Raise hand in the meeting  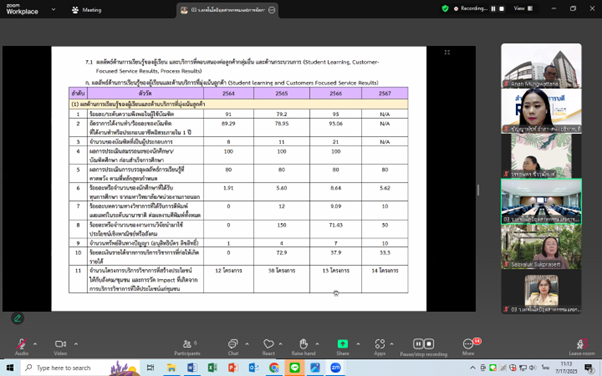(303, 344)
